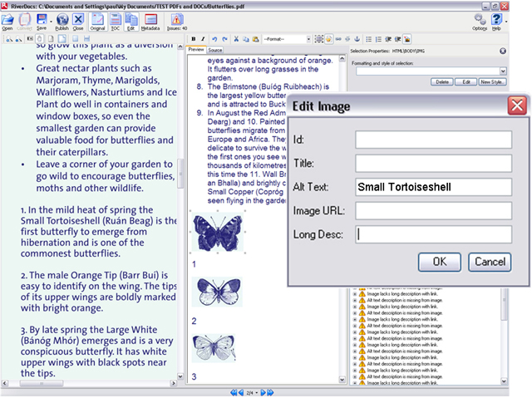The height and width of the screenshot is (398, 532).
Task: Undo the last edit
Action: [x=214, y=39]
